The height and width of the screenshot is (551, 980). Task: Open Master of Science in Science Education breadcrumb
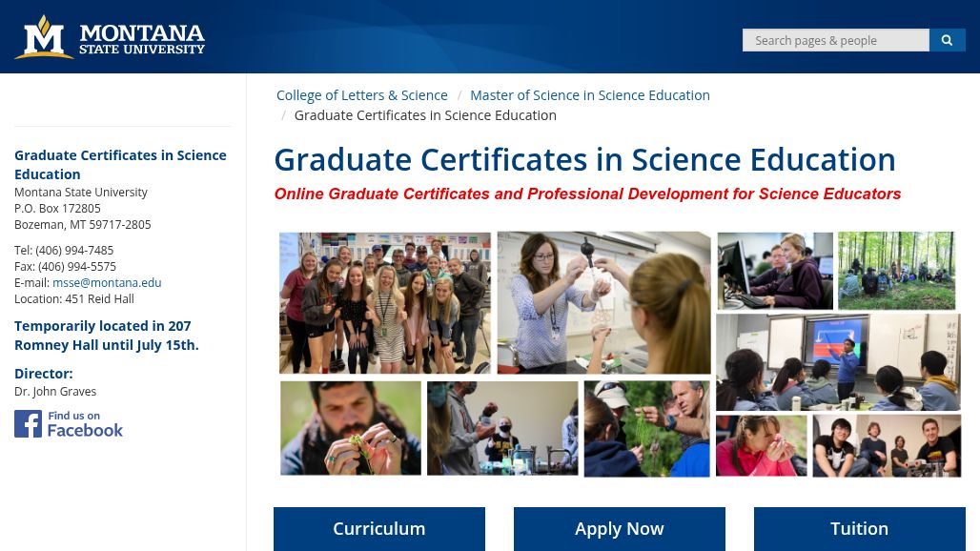click(x=589, y=95)
